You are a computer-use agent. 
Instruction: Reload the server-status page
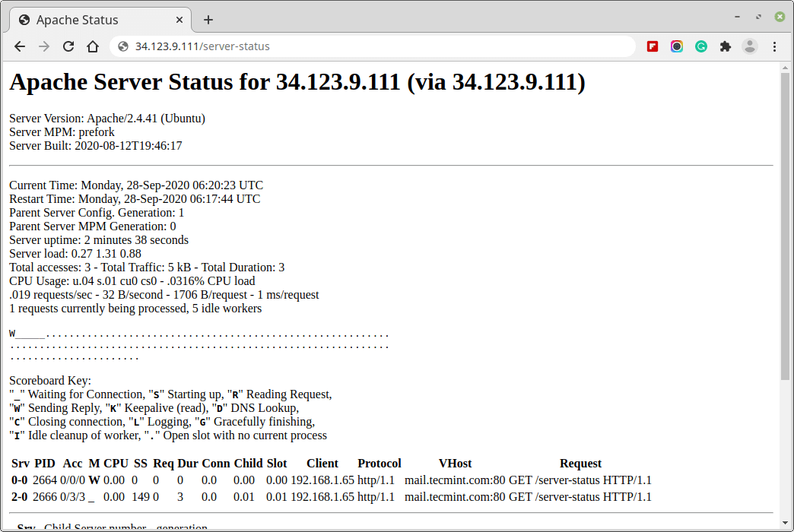(68, 46)
